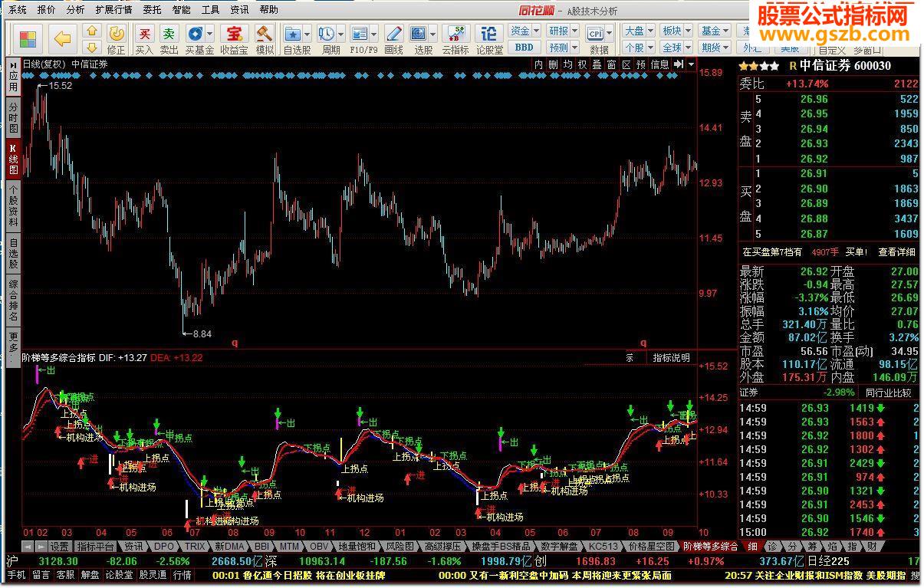
Task: Open the 收益宝 toolbar icon
Action: click(x=234, y=39)
